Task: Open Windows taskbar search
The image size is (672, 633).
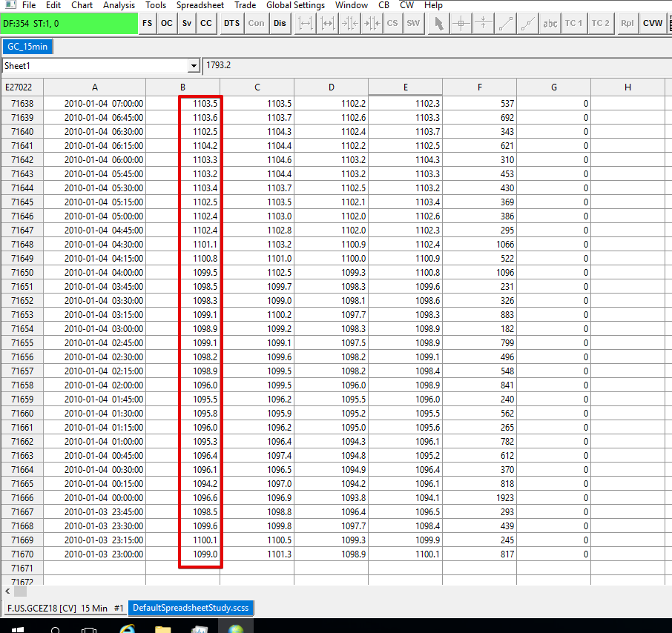Action: coord(56,629)
